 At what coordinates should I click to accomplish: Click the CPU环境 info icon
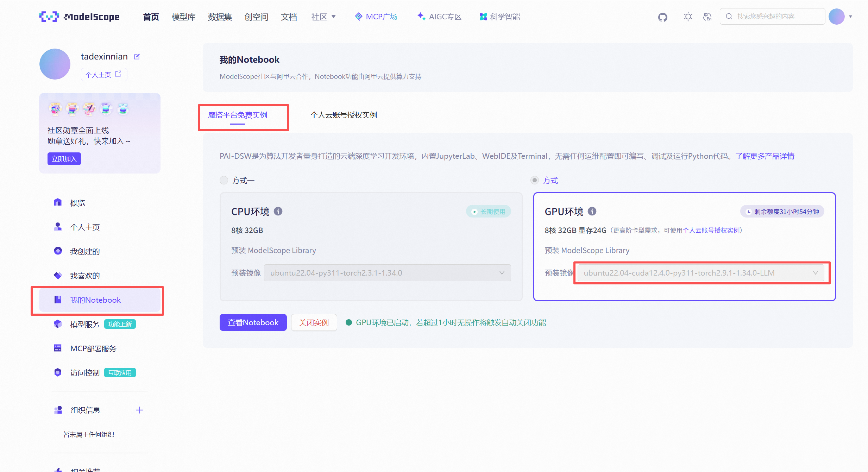coord(278,211)
